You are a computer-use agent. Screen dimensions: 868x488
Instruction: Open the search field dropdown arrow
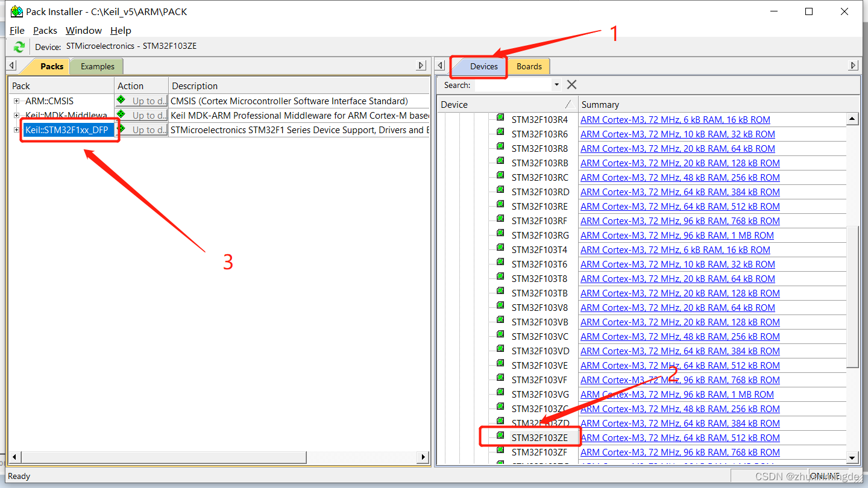click(556, 85)
